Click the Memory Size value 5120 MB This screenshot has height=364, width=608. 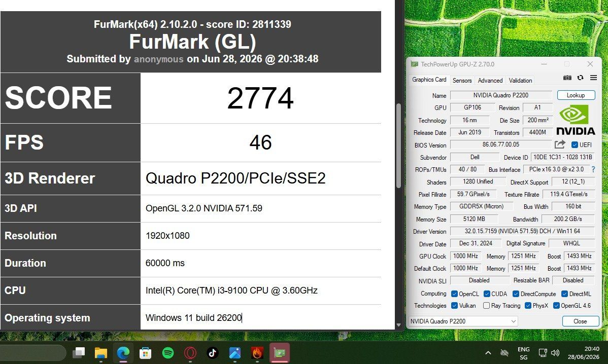[474, 219]
